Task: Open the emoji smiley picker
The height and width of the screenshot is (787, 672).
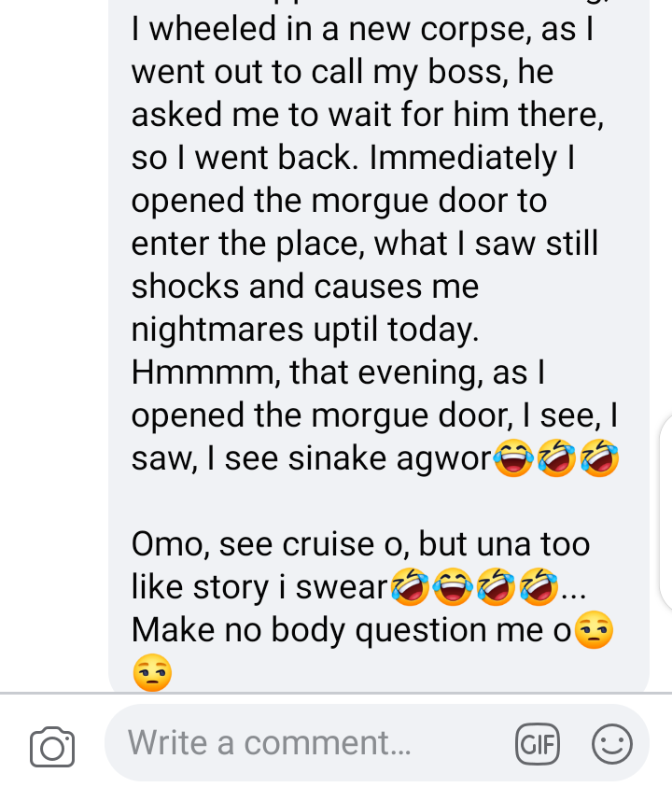Action: (611, 744)
